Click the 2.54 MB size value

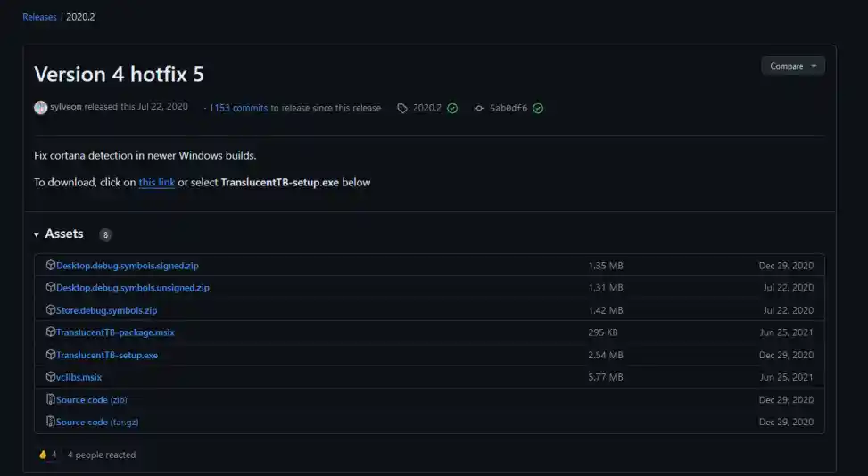click(x=606, y=355)
